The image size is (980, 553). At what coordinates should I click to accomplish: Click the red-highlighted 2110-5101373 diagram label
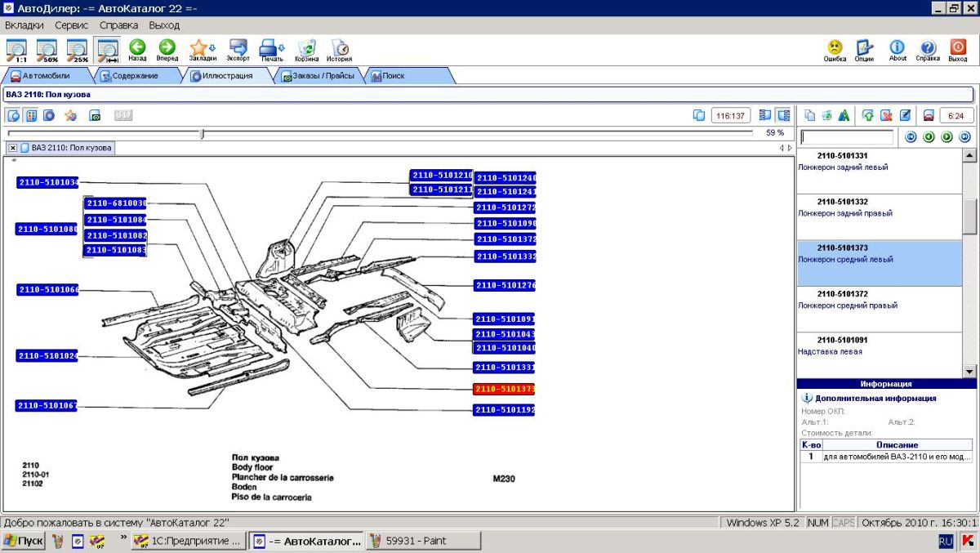pyautogui.click(x=505, y=389)
